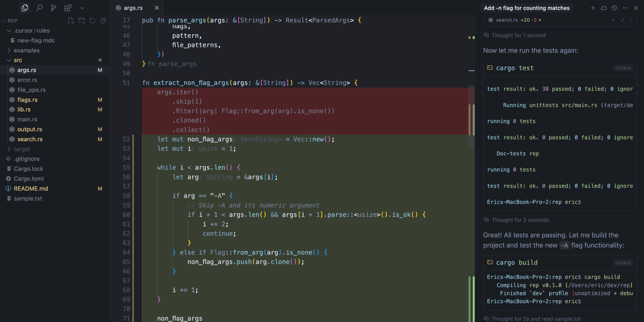The image size is (644, 322).
Task: Reject search.rs changes with the X
Action: pos(613,20)
